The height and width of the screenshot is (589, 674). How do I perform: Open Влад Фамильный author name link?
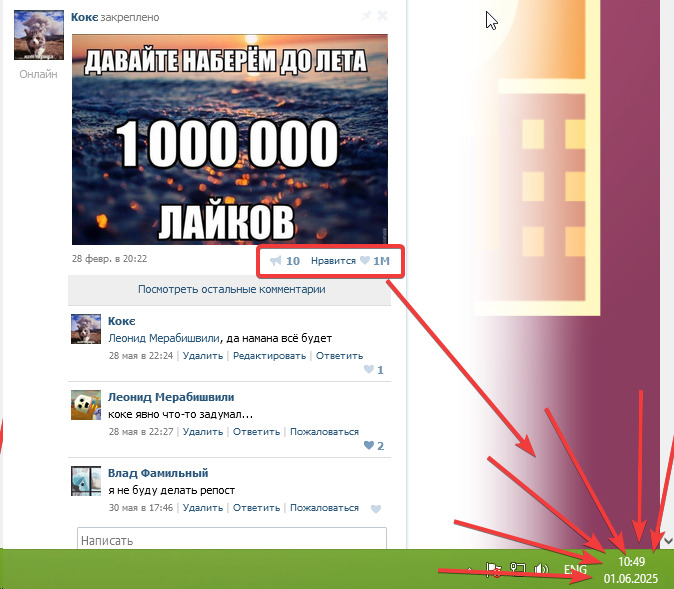[x=158, y=473]
